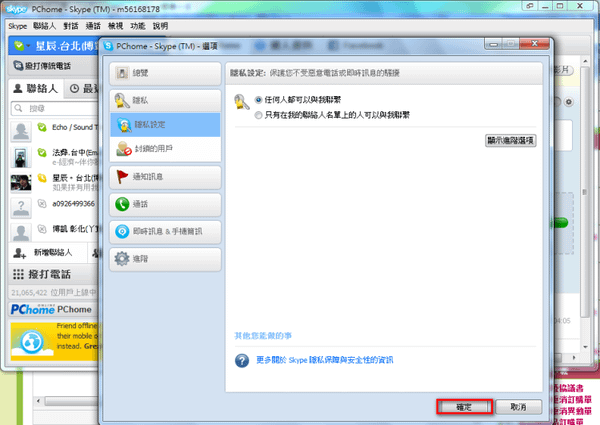600x425 pixels.
Task: Click the 取消 cancel button
Action: (518, 407)
